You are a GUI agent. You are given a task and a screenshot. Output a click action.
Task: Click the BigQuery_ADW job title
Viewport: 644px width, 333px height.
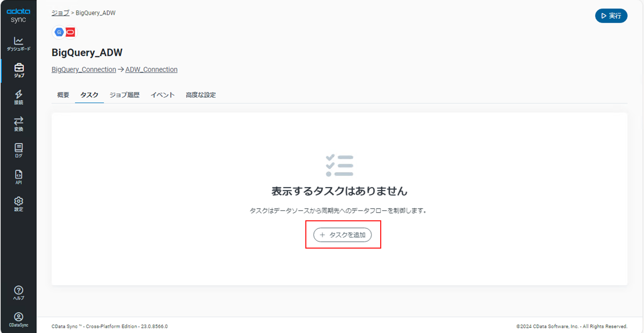pyautogui.click(x=87, y=52)
